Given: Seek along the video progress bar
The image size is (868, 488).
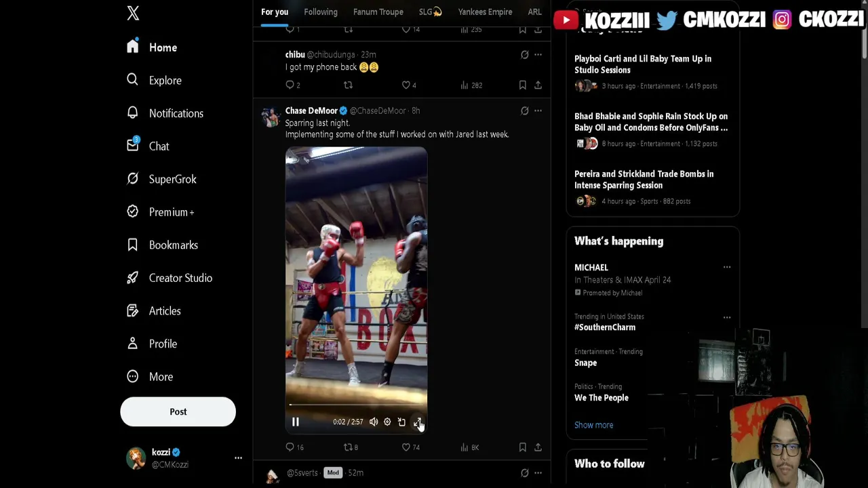Looking at the screenshot, I should point(356,405).
